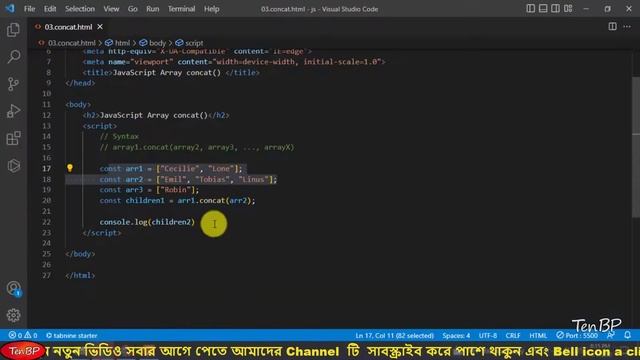Click the tabnine starter status item
Viewport: 640px width, 360px height.
click(71, 336)
